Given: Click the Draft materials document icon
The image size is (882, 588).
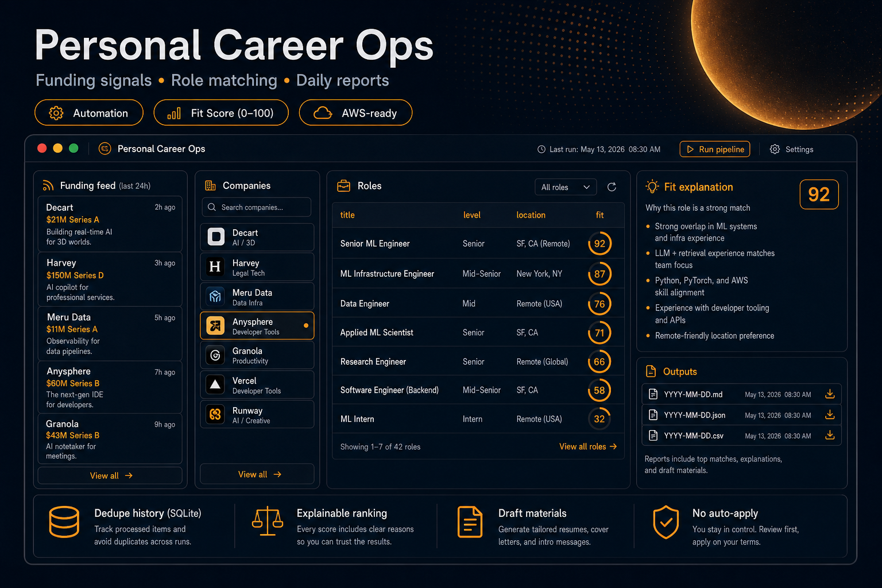Looking at the screenshot, I should [x=470, y=522].
